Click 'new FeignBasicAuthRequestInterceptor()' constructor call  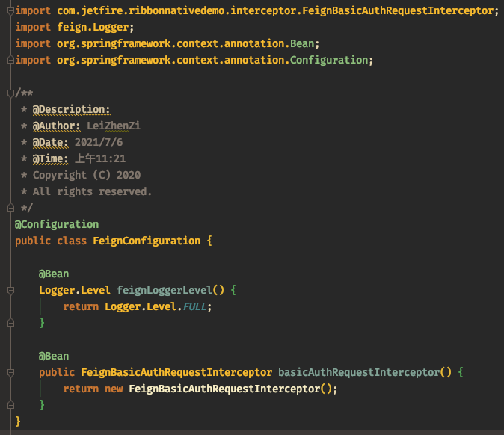point(218,389)
